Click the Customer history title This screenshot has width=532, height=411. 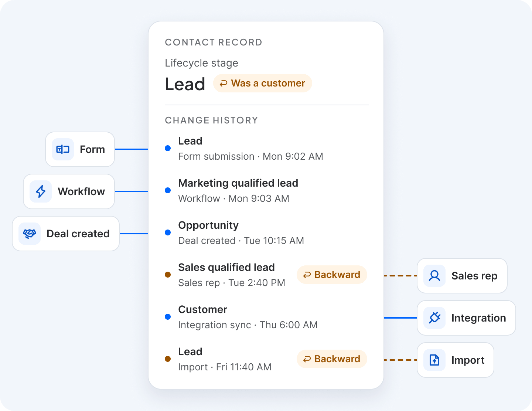point(202,309)
